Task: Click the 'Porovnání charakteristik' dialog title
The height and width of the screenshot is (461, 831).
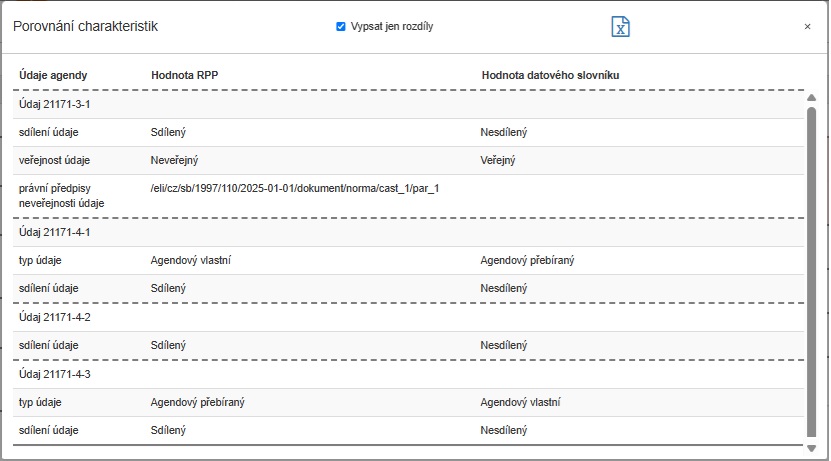Action: tap(84, 27)
